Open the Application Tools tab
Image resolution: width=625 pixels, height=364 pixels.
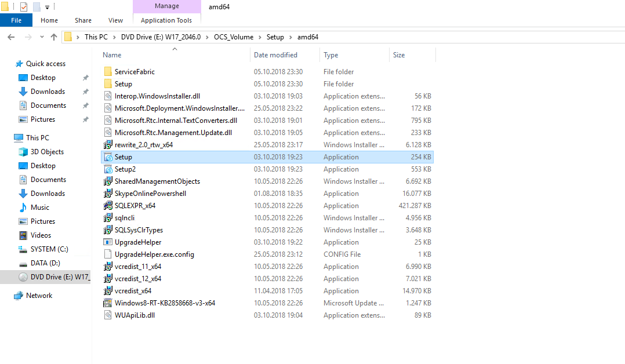click(166, 20)
